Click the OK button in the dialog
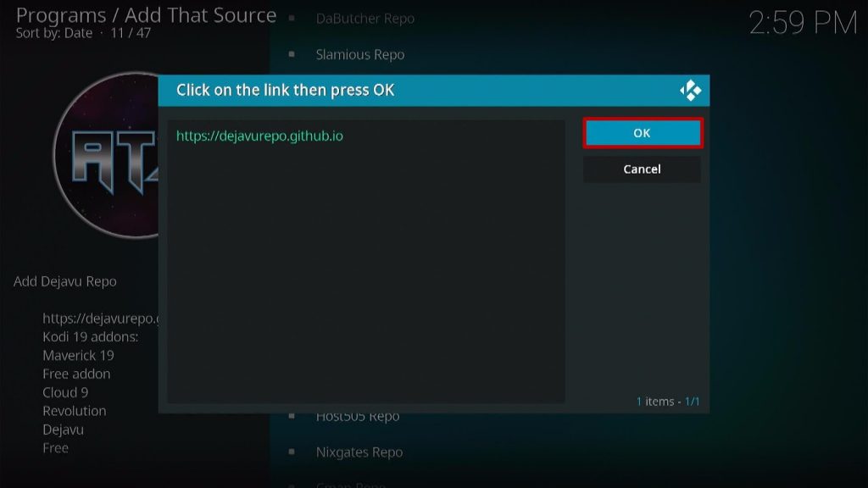868x488 pixels. pos(643,133)
